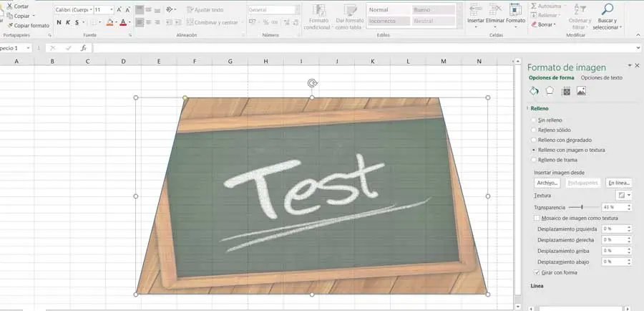Click Formato condicional icon
644x311 pixels.
click(318, 10)
